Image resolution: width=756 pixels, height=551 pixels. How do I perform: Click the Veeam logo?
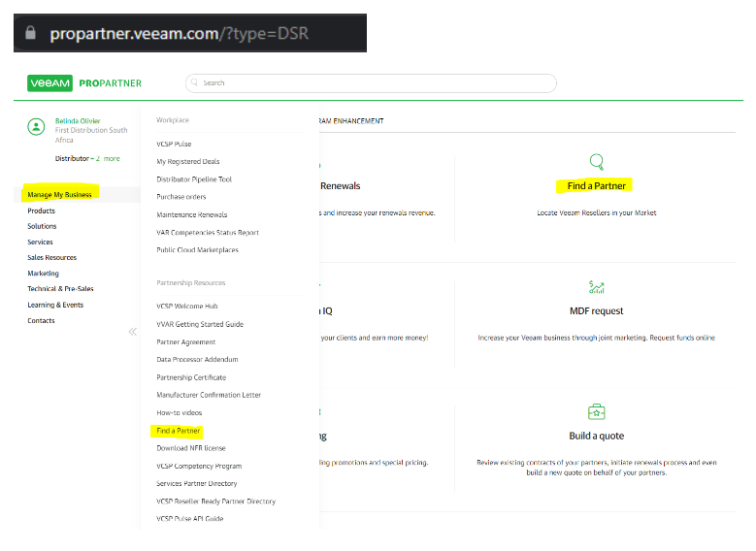pyautogui.click(x=49, y=82)
